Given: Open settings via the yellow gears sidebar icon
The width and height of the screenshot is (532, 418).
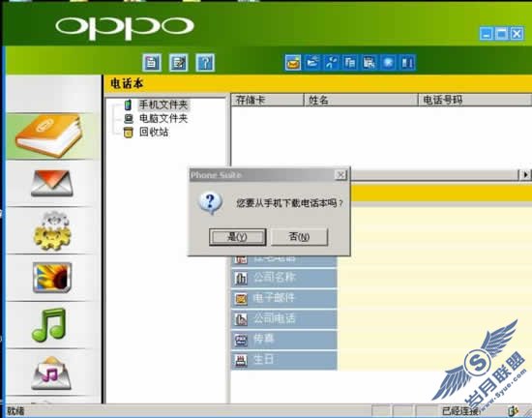Looking at the screenshot, I should tap(52, 230).
